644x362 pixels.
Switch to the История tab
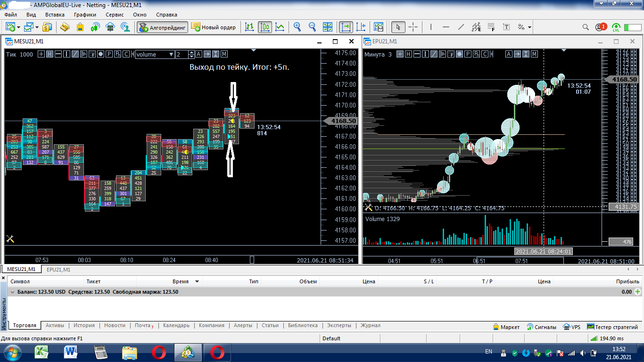84,325
